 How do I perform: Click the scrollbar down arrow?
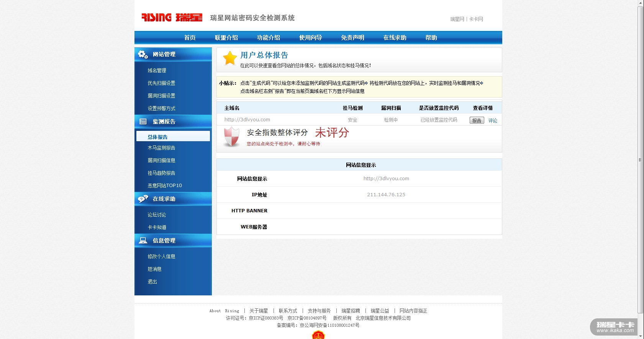[641, 336]
